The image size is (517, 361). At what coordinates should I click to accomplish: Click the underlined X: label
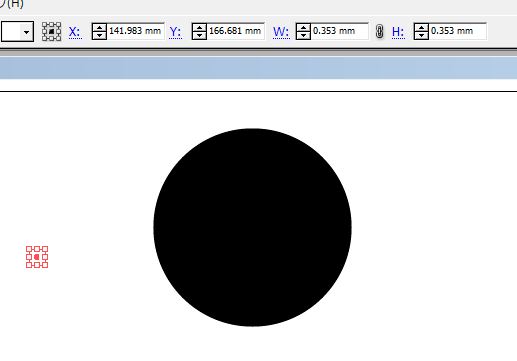75,32
